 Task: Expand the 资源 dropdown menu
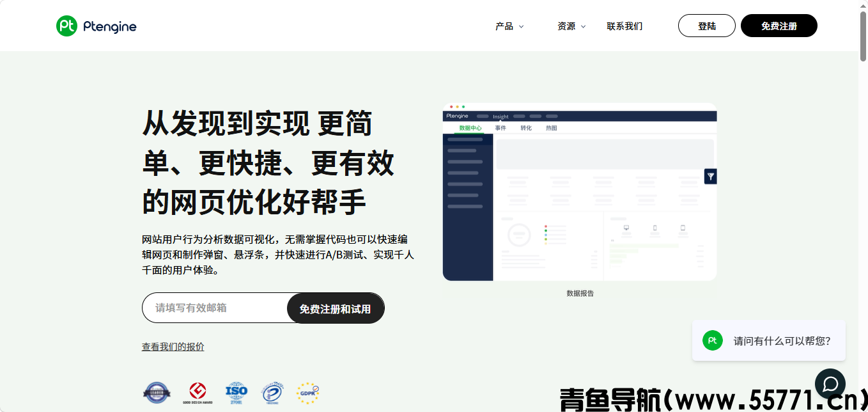[x=571, y=26]
